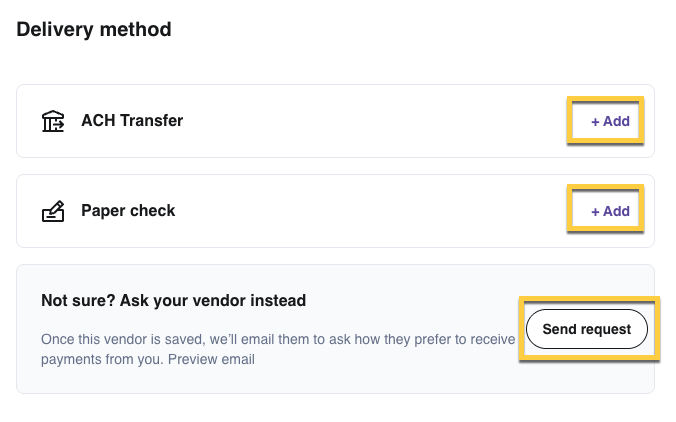Click the word "request" on the Send request button
The image size is (676, 422).
coord(607,329)
